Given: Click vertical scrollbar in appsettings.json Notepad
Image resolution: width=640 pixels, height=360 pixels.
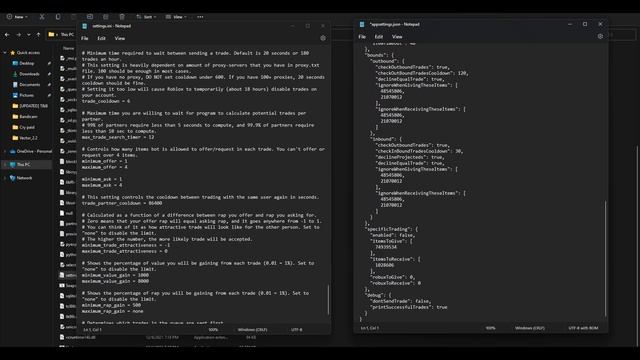Looking at the screenshot, I should pyautogui.click(x=605, y=259).
